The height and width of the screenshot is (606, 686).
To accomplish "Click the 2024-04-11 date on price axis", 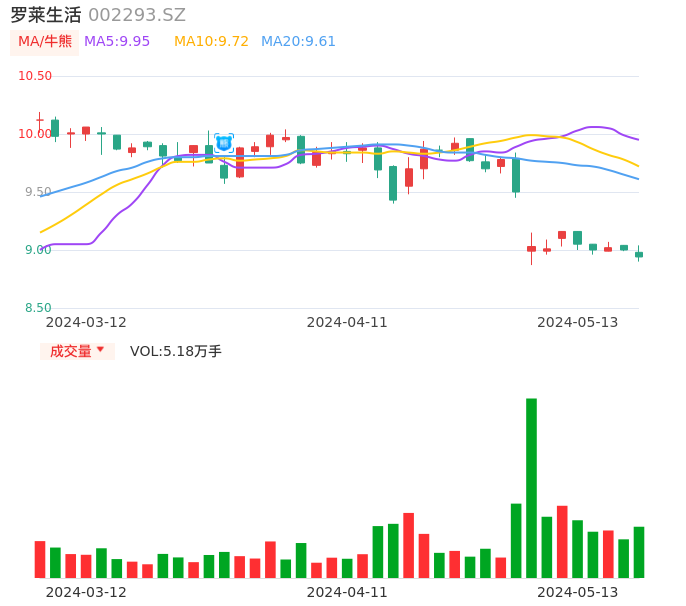I will pos(347,322).
